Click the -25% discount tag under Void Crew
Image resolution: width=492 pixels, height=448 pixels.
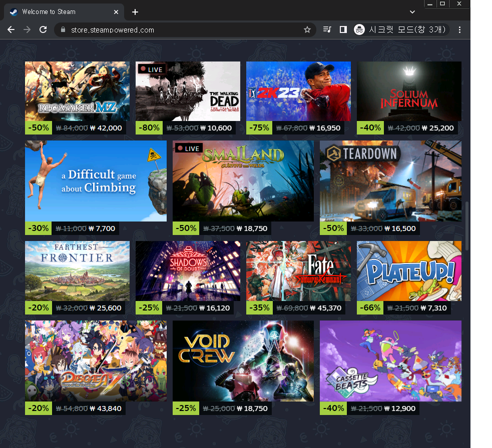[x=186, y=408]
